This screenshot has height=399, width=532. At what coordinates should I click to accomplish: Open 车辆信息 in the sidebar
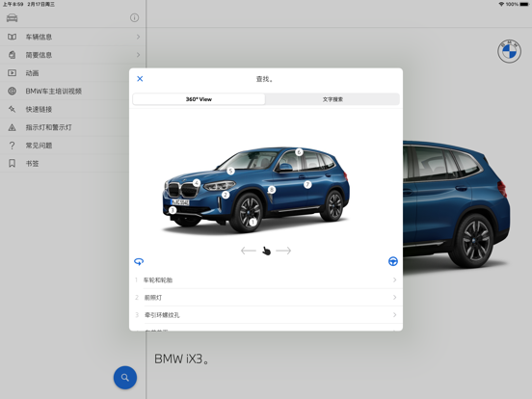point(73,37)
